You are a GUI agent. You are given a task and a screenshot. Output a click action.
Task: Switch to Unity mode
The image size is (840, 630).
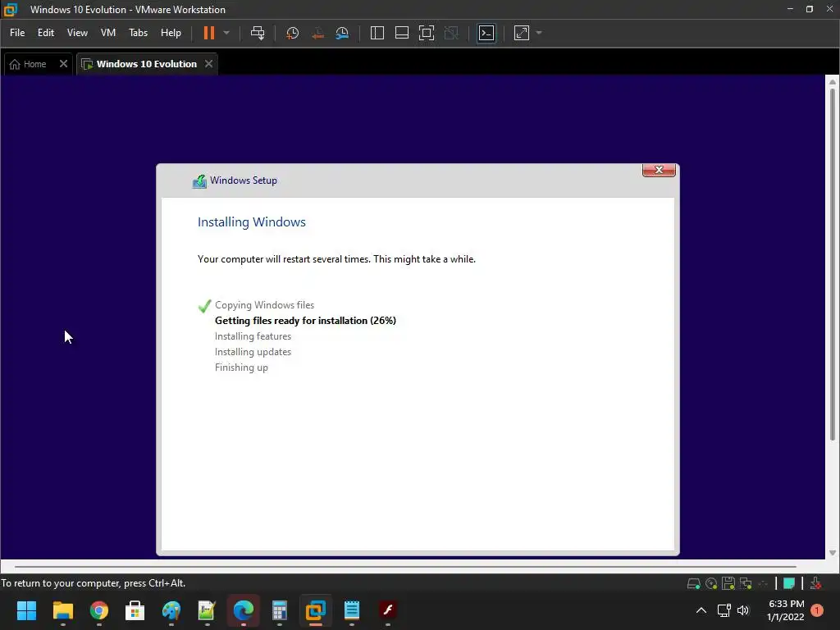451,33
